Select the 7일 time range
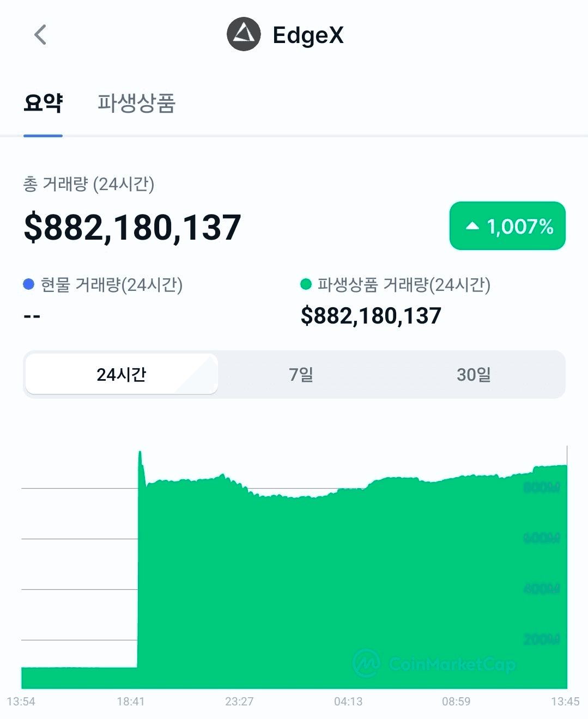The height and width of the screenshot is (719, 588). tap(301, 374)
